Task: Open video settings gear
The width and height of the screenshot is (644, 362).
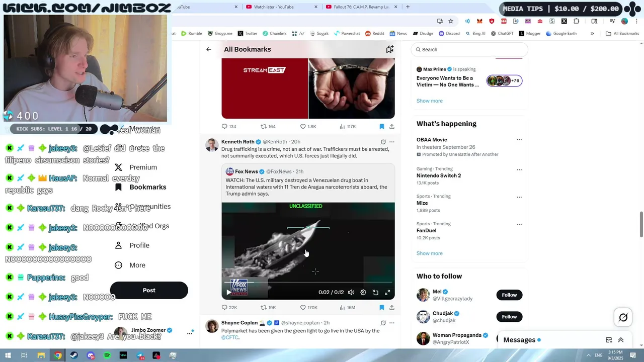Action: click(363, 292)
